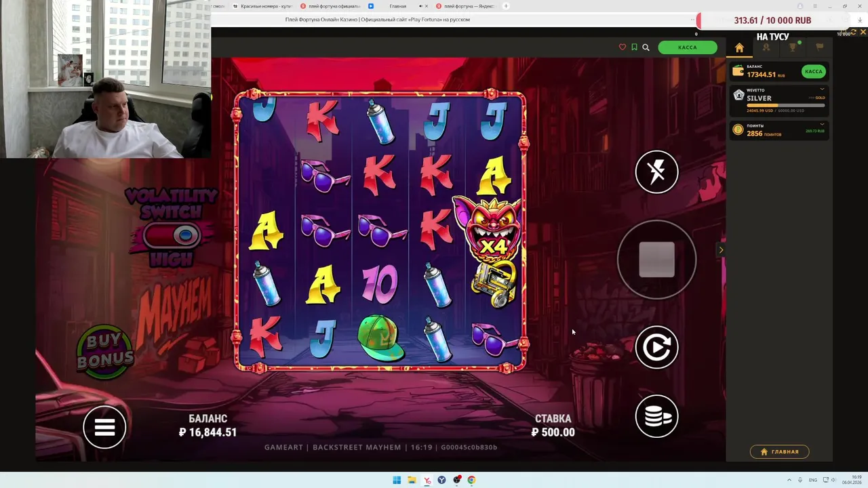This screenshot has width=868, height=488.
Task: Click the silver rank badge icon
Action: pyautogui.click(x=738, y=96)
